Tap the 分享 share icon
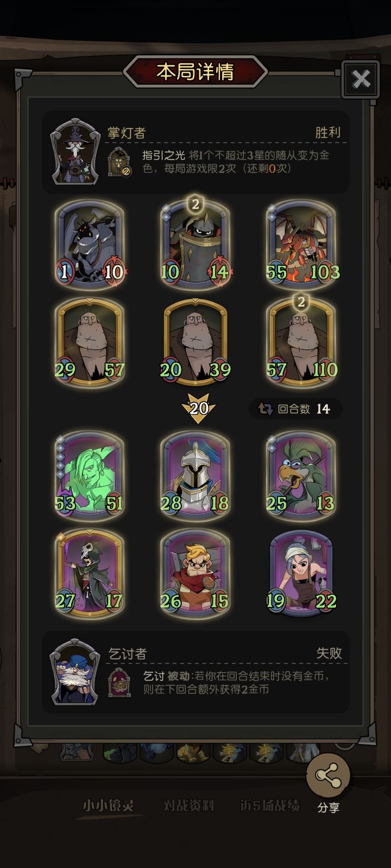 point(328,776)
